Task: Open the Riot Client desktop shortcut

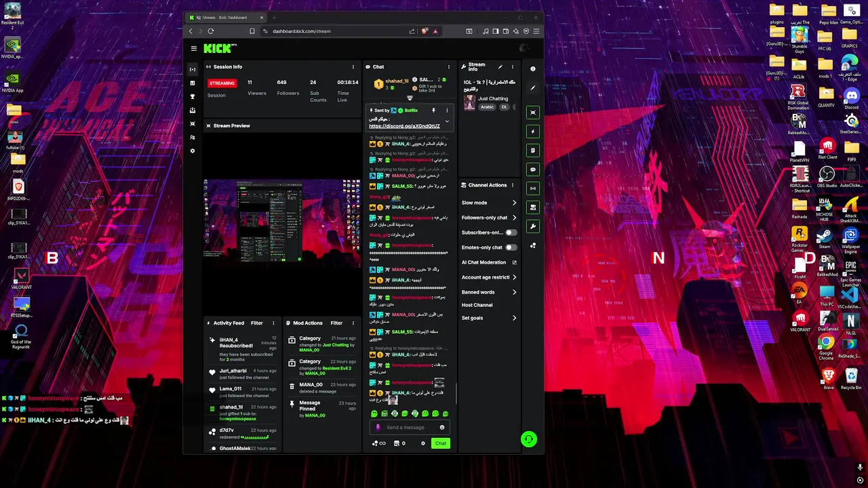Action: (x=827, y=149)
